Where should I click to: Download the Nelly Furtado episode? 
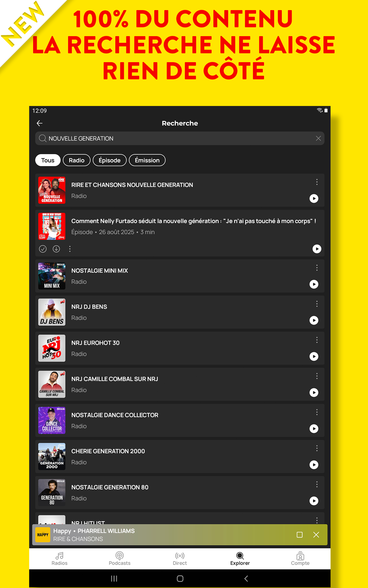[x=56, y=249]
